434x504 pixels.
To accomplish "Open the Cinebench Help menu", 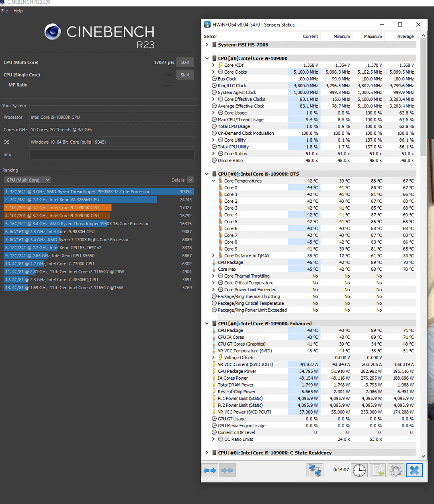I will tap(18, 11).
